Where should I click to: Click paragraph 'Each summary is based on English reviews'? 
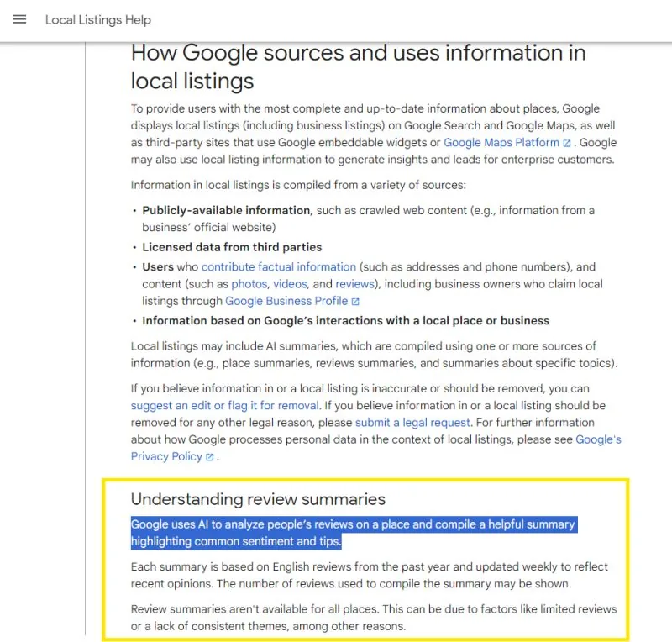point(369,575)
